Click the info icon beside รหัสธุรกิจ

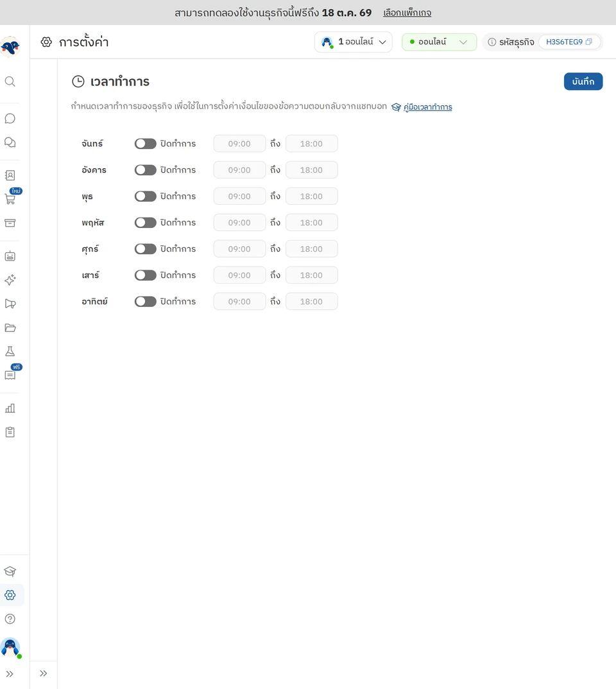pos(492,42)
